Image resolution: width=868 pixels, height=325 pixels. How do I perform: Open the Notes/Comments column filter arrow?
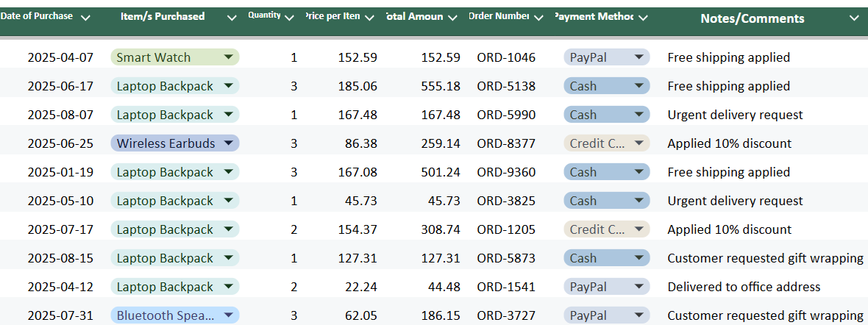(854, 18)
